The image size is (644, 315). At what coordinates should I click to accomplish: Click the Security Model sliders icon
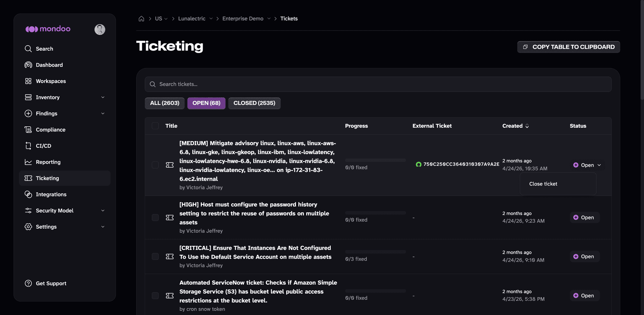click(28, 211)
